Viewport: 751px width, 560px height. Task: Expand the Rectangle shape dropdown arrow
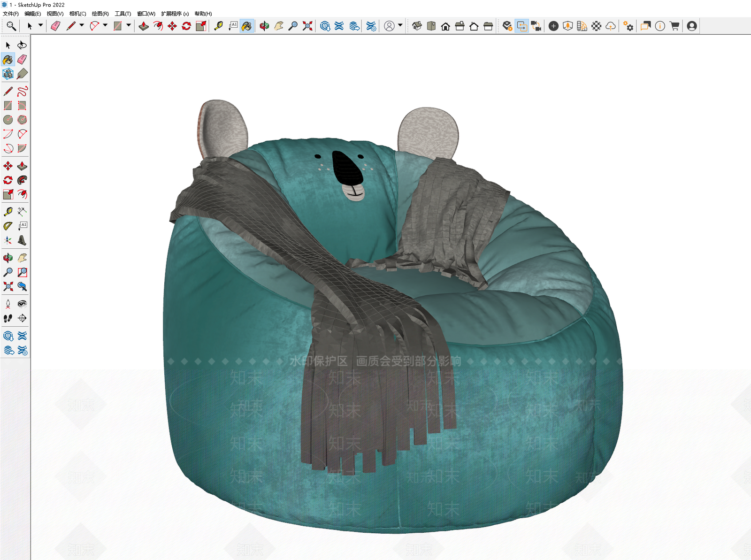pos(129,25)
